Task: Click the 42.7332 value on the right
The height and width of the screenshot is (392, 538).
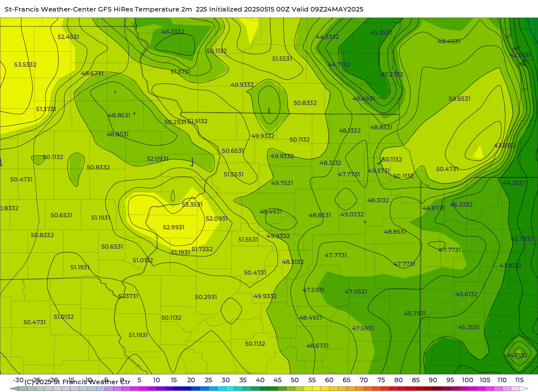Action: [x=522, y=239]
